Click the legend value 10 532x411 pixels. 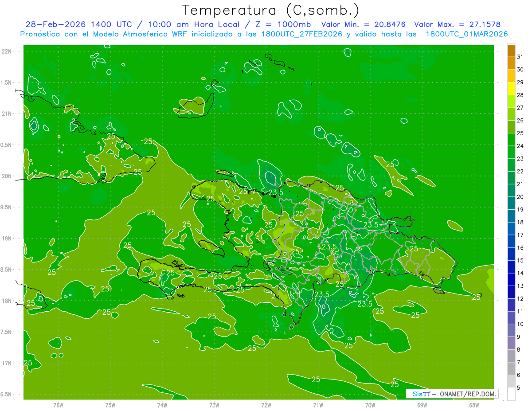[520, 324]
